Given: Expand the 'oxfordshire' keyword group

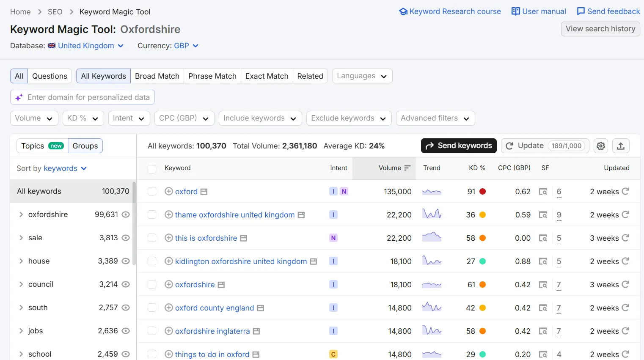Looking at the screenshot, I should click(x=21, y=214).
